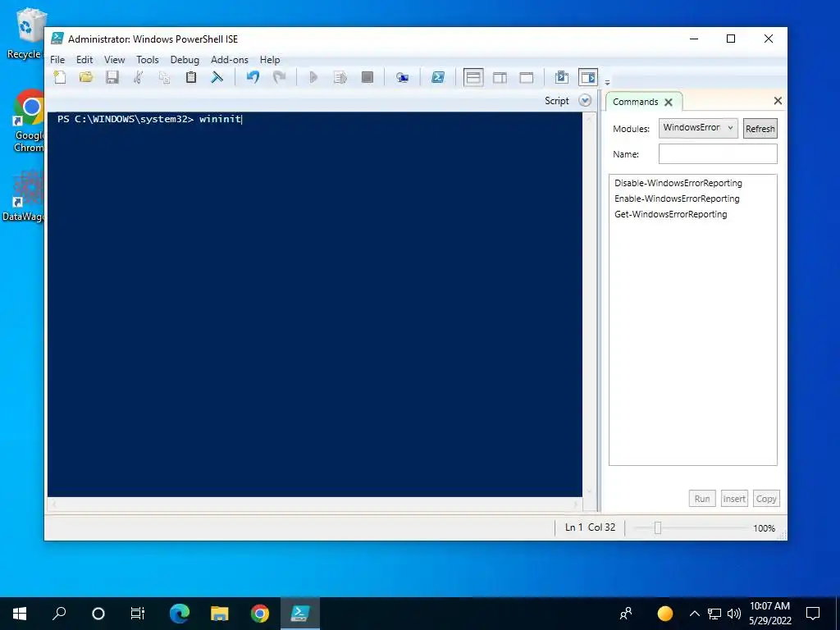Close the Commands add-on pane
Image resolution: width=840 pixels, height=630 pixels.
pos(778,100)
